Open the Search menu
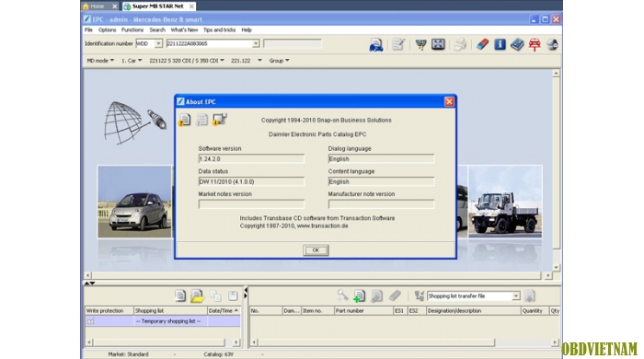Viewport: 644px width, 359px height. [x=157, y=30]
